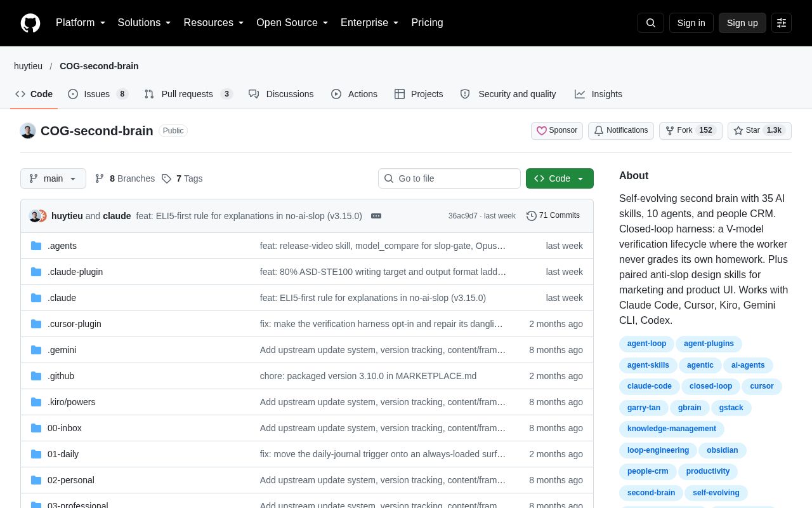Open the Actions tab

click(354, 94)
